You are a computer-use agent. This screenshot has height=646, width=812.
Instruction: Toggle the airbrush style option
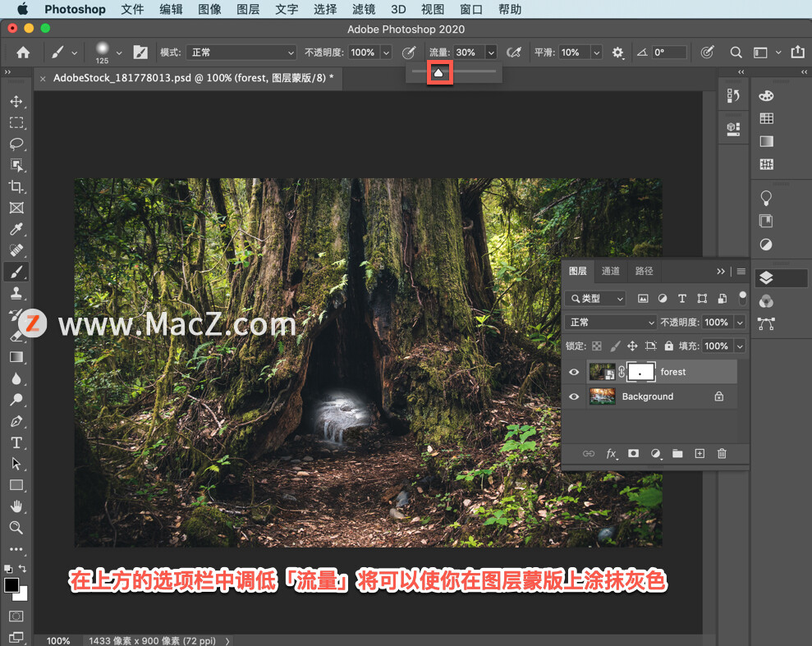point(514,52)
